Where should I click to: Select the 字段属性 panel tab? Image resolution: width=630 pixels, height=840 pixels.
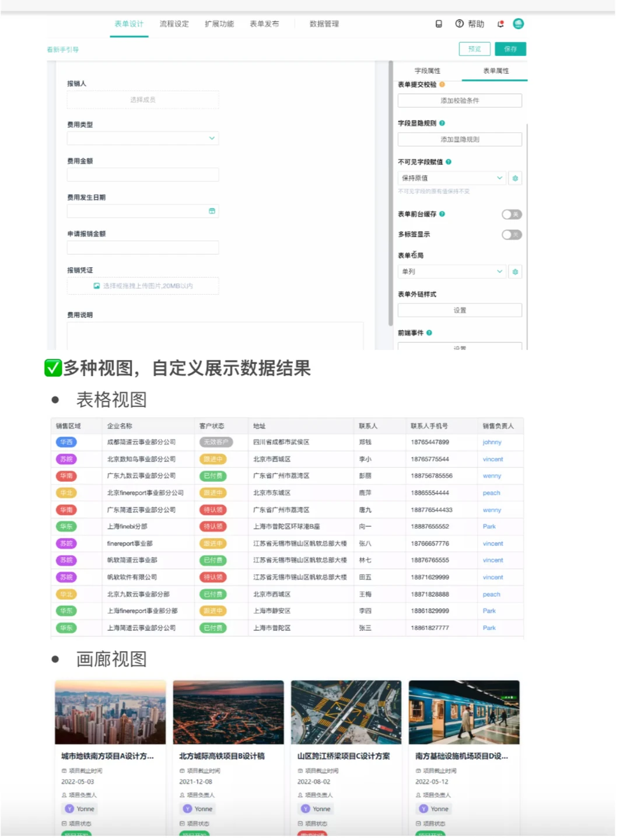point(428,71)
